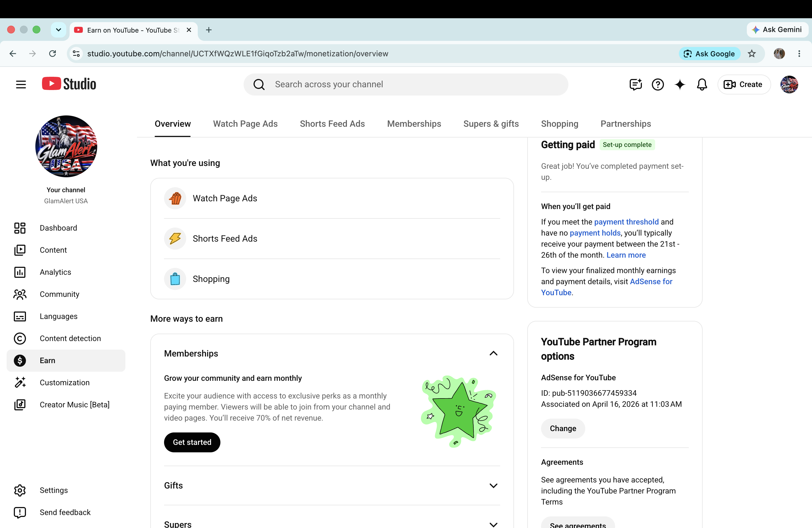Open the Chrome profile avatar
This screenshot has width=812, height=528.
point(779,54)
